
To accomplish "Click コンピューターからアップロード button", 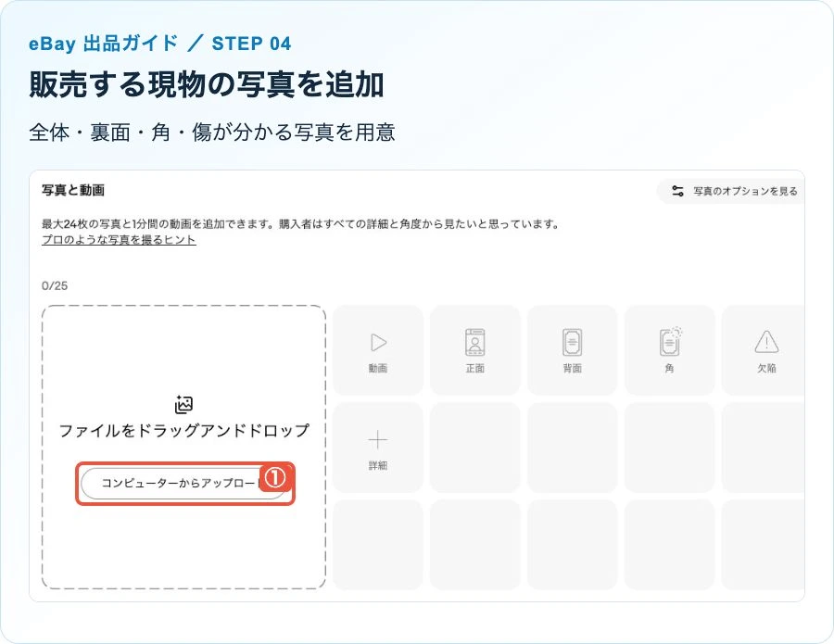I will (x=184, y=484).
